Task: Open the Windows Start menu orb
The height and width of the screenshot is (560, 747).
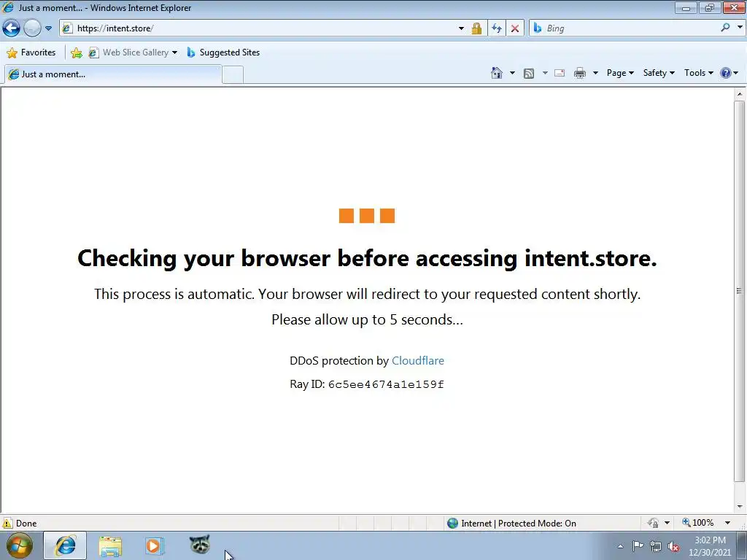Action: [20, 545]
